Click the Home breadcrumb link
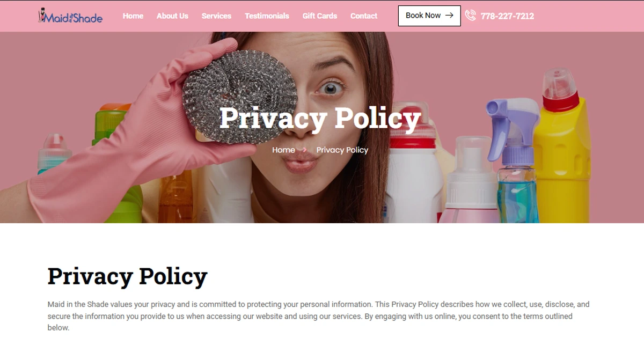 tap(283, 150)
